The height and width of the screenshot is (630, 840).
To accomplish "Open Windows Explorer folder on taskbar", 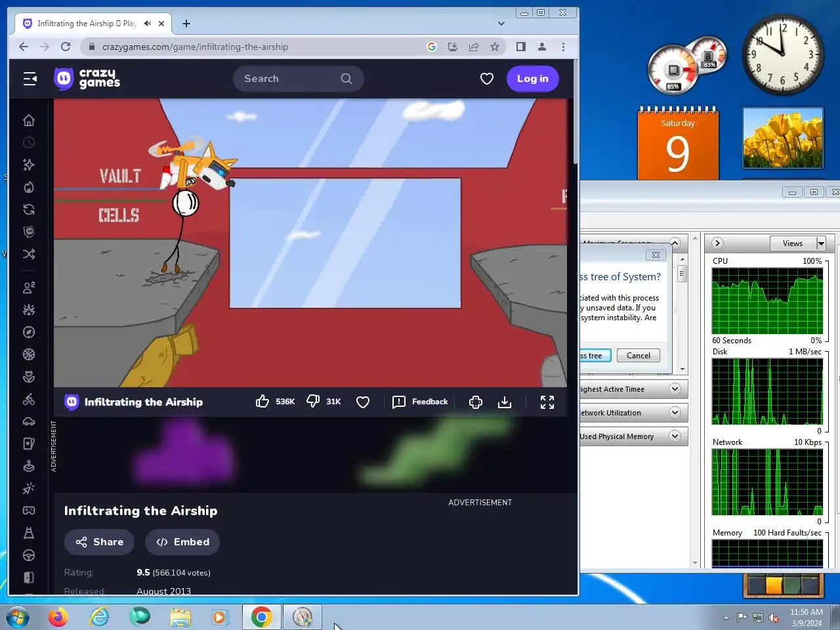I will click(x=180, y=618).
